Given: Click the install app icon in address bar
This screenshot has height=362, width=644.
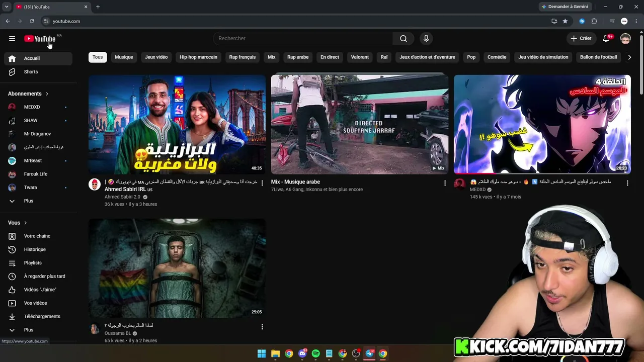Looking at the screenshot, I should coord(554,21).
